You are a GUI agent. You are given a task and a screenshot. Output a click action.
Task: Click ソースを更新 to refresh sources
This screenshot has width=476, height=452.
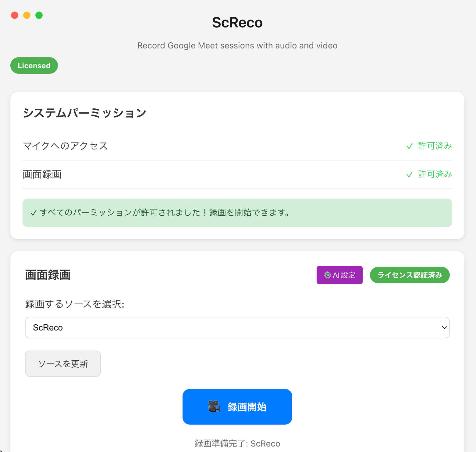pos(63,363)
